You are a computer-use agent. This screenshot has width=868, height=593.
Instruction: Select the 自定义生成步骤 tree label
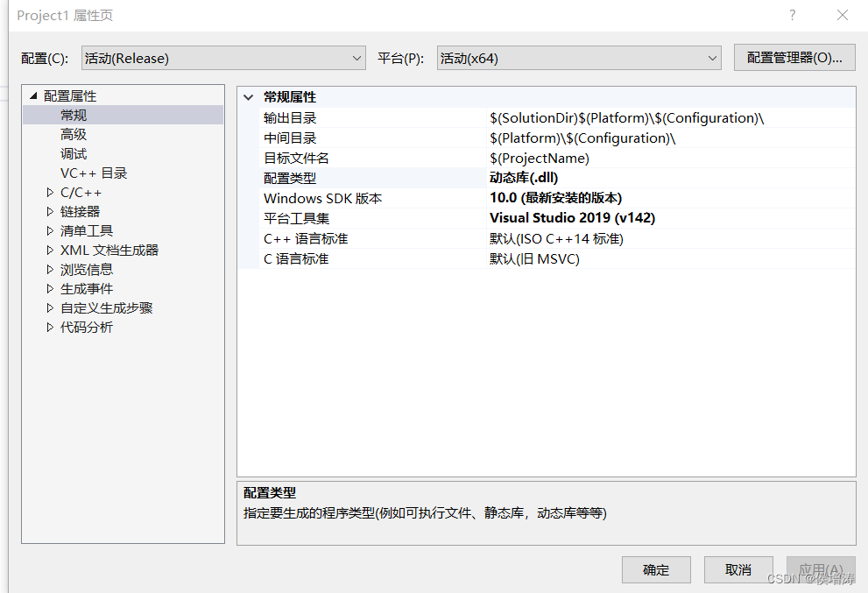[106, 307]
